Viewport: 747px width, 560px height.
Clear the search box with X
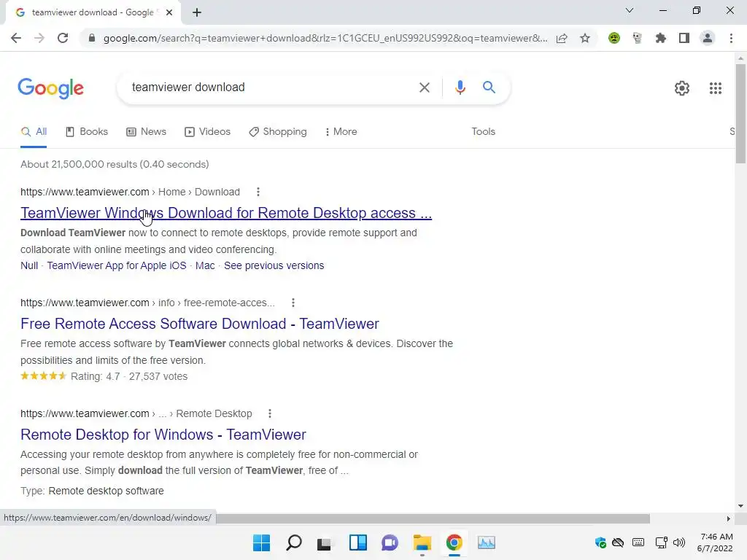[x=424, y=87]
